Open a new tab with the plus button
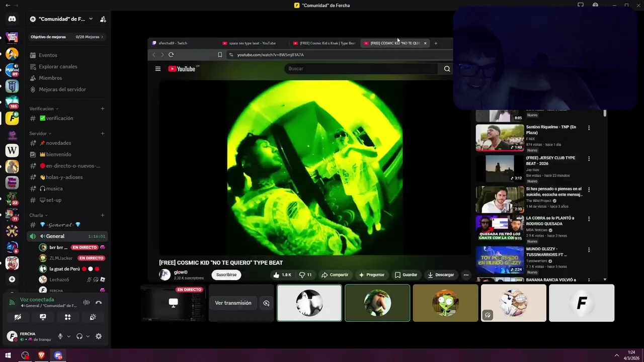Screen dimensions: 644x362 436,43
